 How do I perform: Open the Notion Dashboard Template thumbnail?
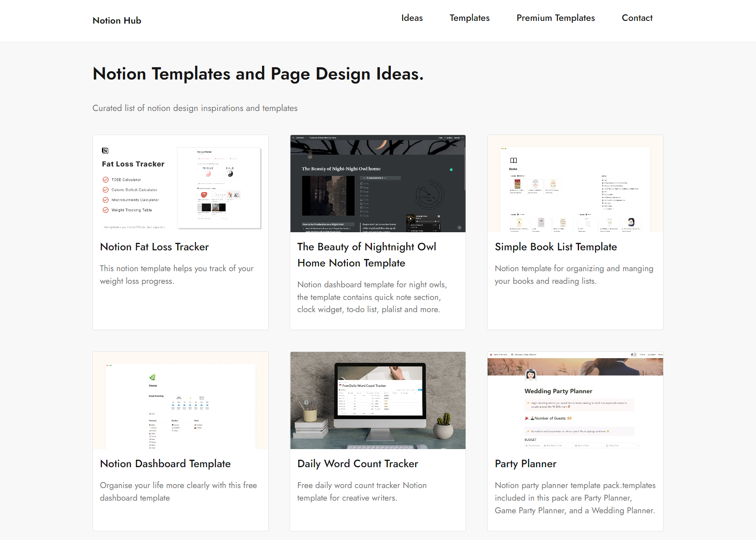[x=181, y=401]
